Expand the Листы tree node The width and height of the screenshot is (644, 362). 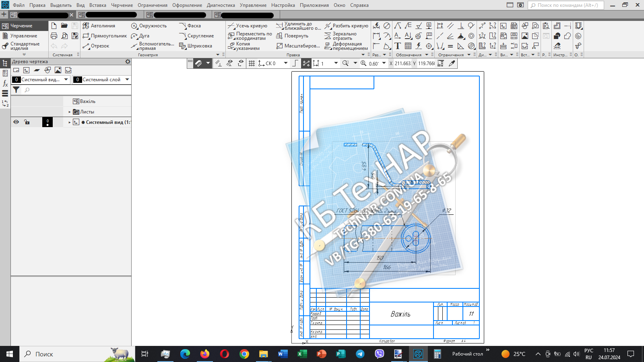[70, 112]
